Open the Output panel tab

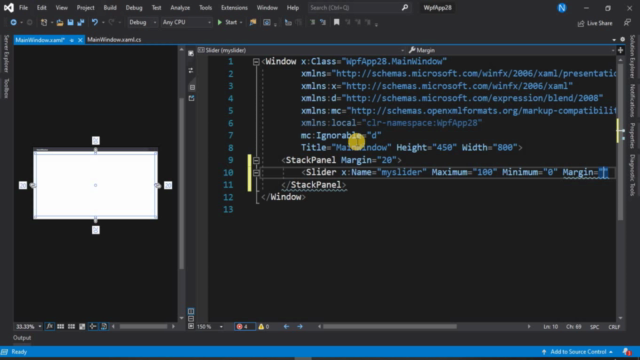(22, 338)
